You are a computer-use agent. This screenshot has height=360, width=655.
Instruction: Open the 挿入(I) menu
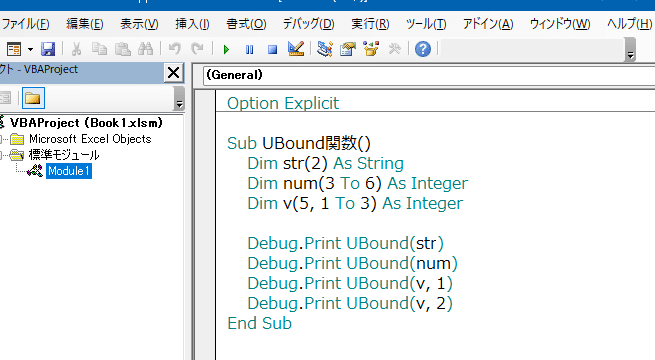pyautogui.click(x=192, y=24)
